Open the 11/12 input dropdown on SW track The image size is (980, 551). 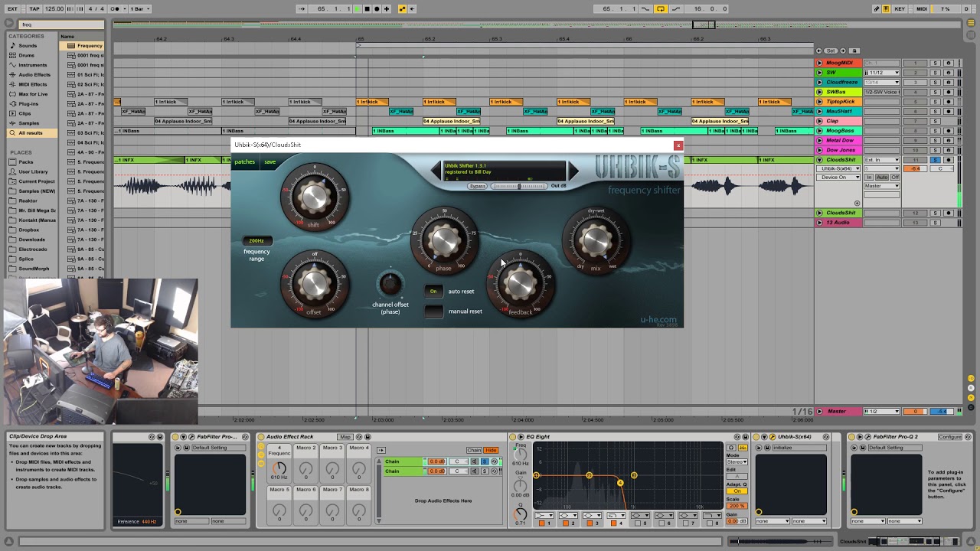click(882, 73)
